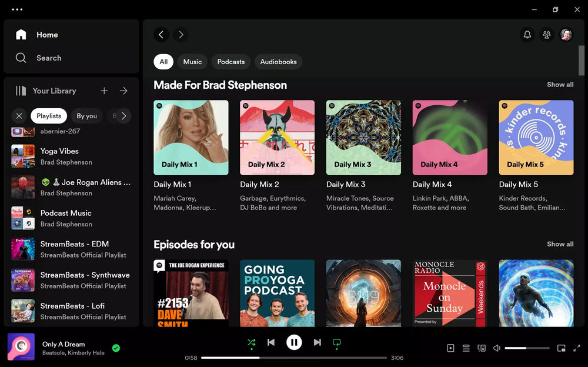Open Connect to a device icon
The width and height of the screenshot is (588, 367).
tap(482, 348)
